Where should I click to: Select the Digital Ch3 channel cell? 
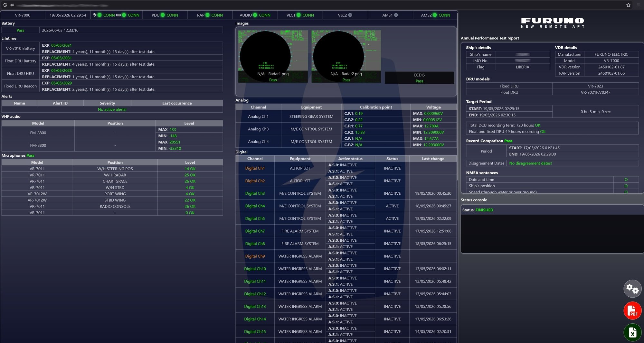pos(255,193)
